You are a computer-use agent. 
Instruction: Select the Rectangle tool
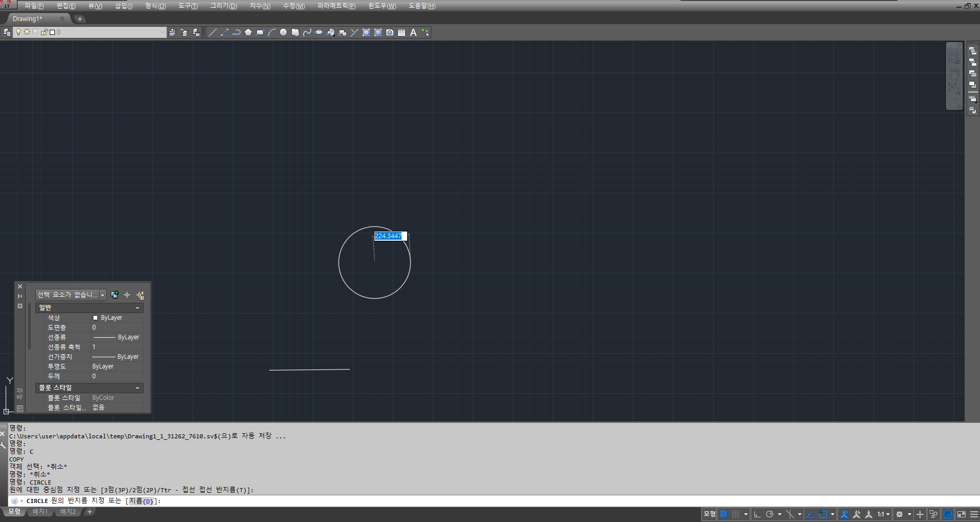(x=260, y=32)
